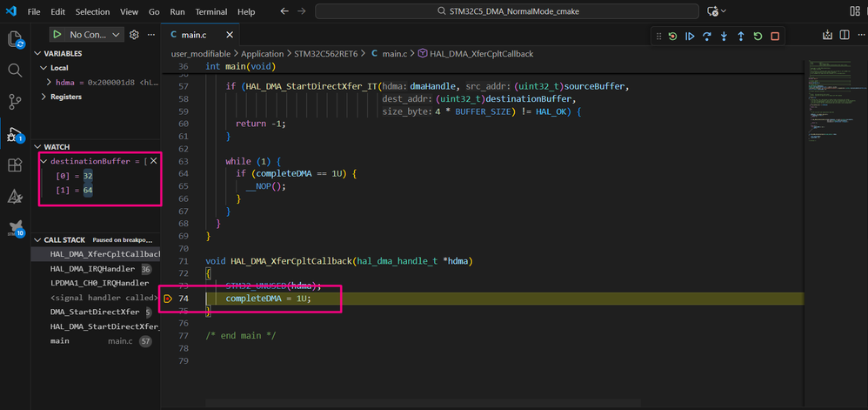Image resolution: width=868 pixels, height=410 pixels.
Task: Collapse the CALL STACK section
Action: click(x=39, y=240)
